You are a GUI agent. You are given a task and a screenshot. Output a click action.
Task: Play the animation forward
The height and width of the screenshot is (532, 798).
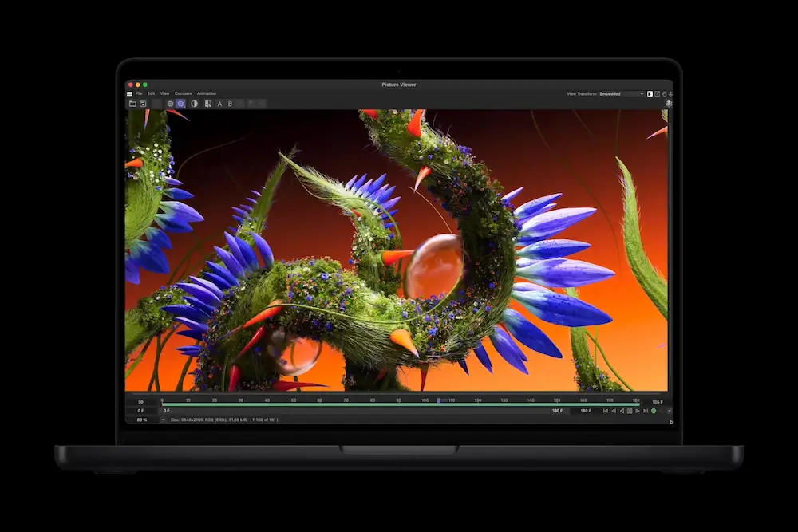638,411
